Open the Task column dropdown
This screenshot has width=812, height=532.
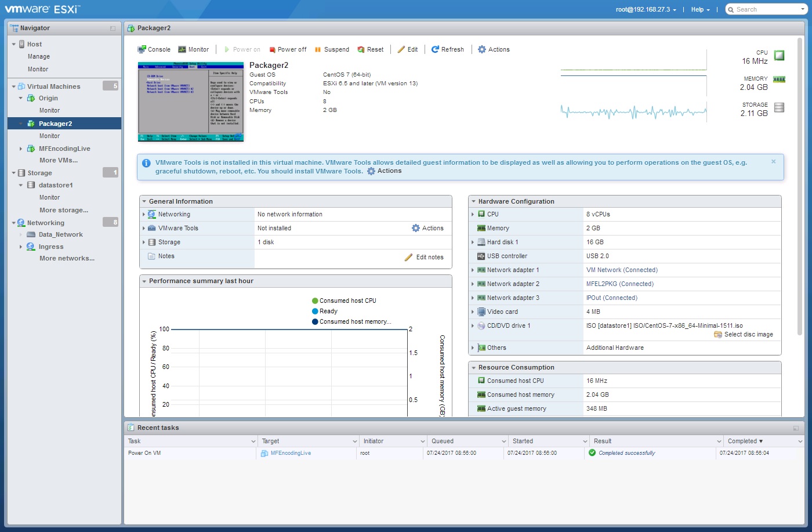pos(253,441)
